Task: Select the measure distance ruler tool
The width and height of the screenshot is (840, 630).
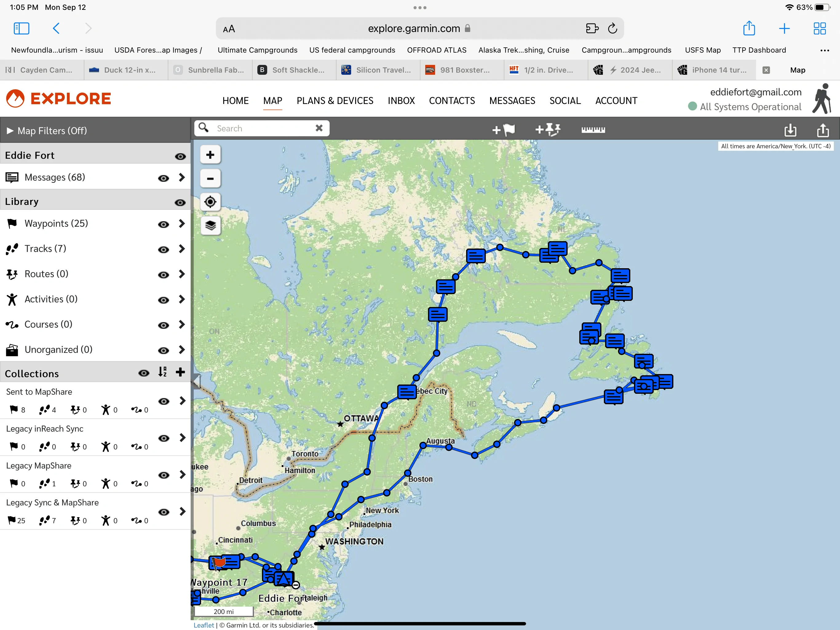Action: (x=593, y=130)
